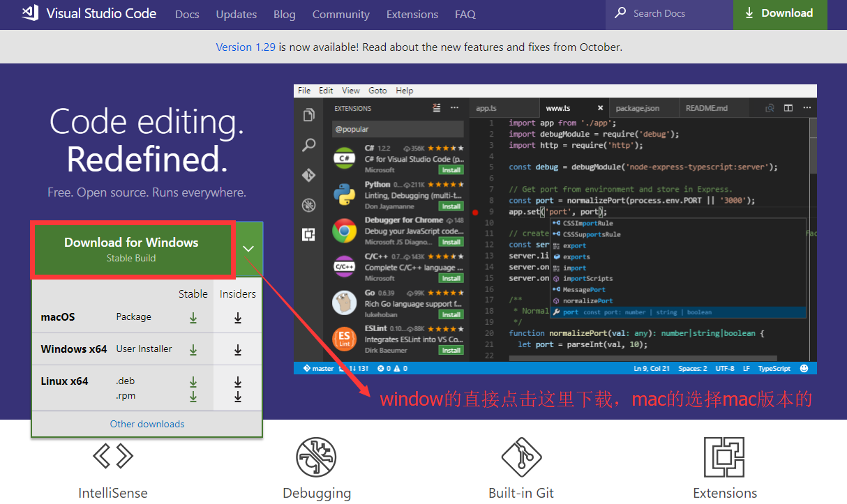Click the @popular extensions search field
The image size is (847, 504).
point(398,129)
